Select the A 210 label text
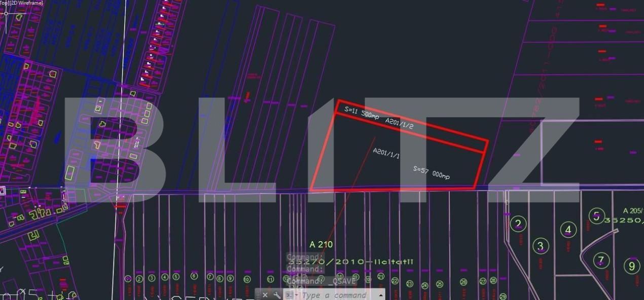 [x=321, y=244]
